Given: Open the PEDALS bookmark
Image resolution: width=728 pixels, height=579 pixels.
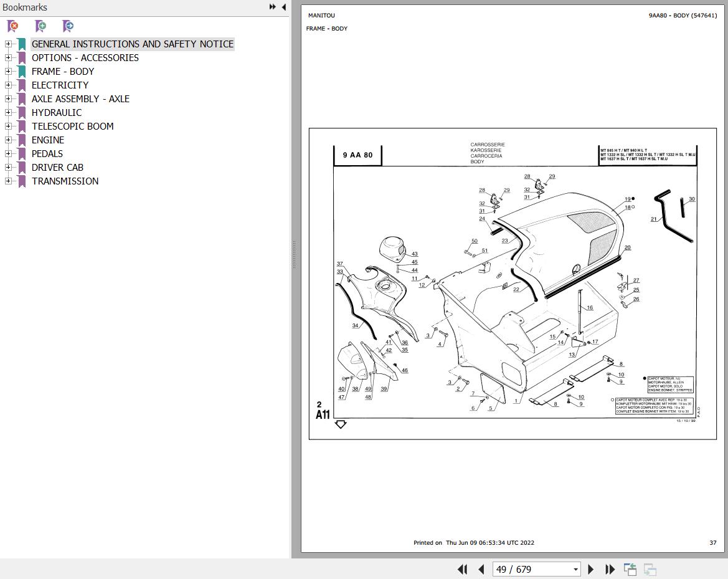Looking at the screenshot, I should [x=47, y=154].
